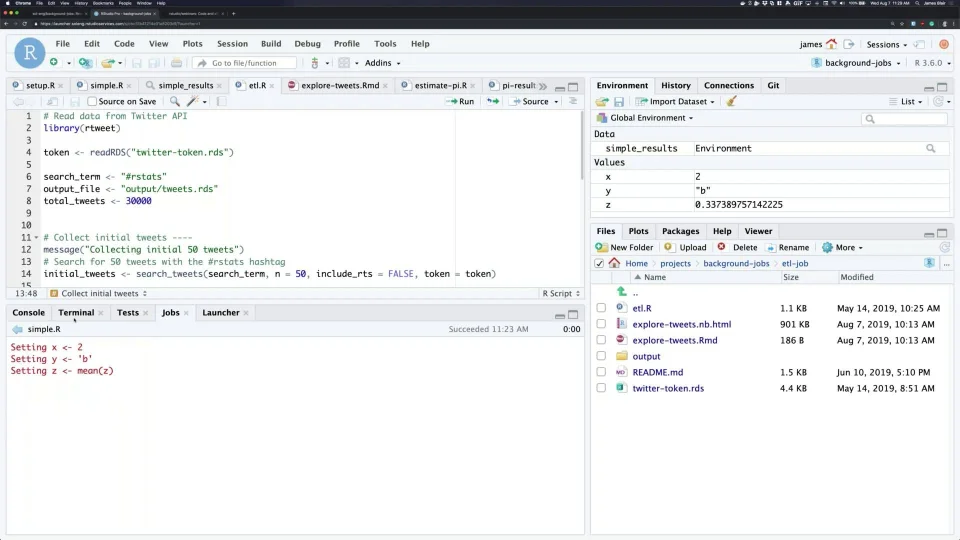Open the Import Dataset dropdown
Image resolution: width=960 pixels, height=540 pixels.
click(x=675, y=102)
